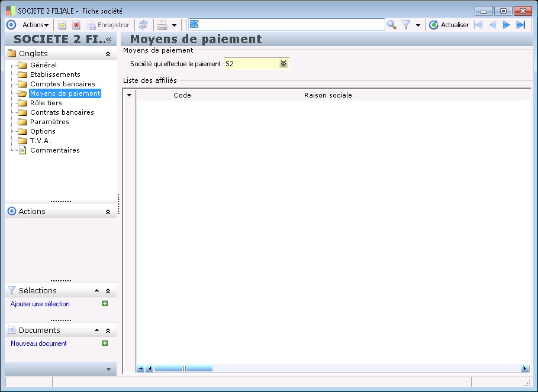The height and width of the screenshot is (392, 538).
Task: Collapse the Actions panel section
Action: click(x=108, y=212)
